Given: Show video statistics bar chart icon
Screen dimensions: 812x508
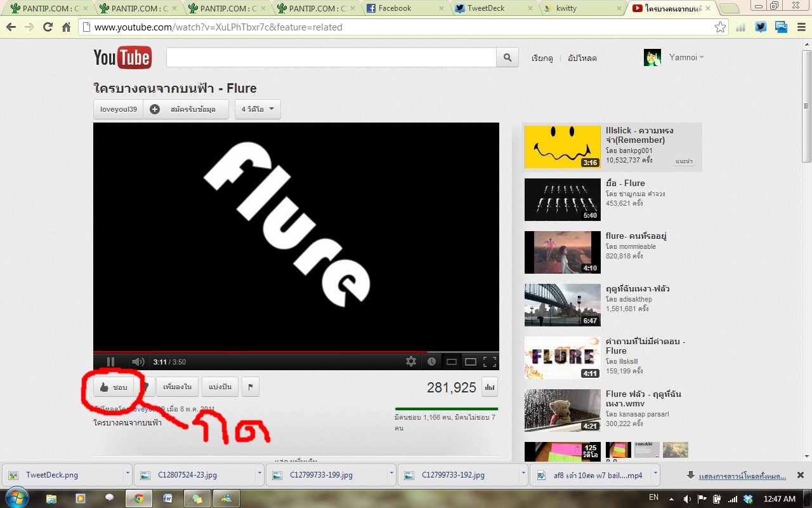Looking at the screenshot, I should pyautogui.click(x=490, y=387).
